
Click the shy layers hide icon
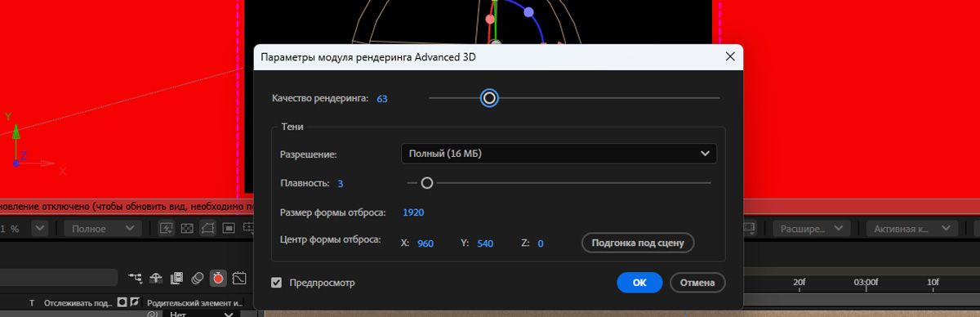click(x=156, y=278)
